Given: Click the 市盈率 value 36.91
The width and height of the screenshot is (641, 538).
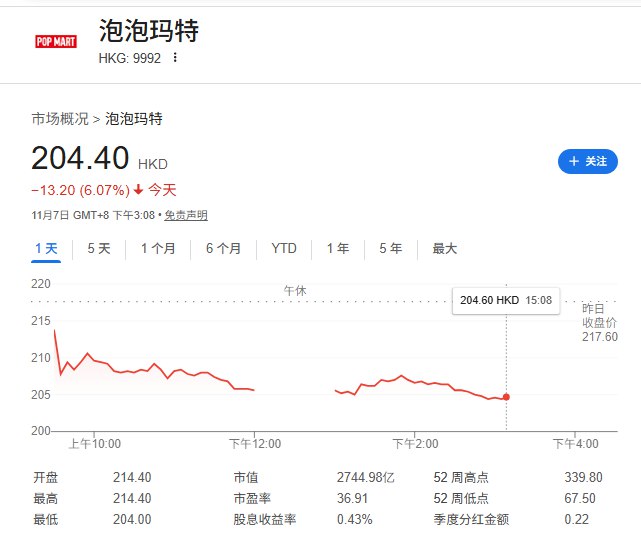Looking at the screenshot, I should pos(352,498).
